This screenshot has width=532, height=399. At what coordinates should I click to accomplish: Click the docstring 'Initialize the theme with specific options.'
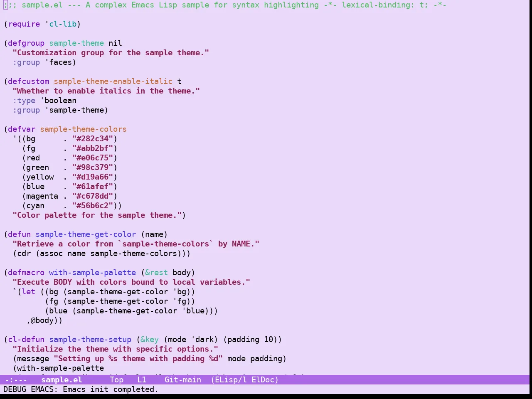tap(115, 349)
